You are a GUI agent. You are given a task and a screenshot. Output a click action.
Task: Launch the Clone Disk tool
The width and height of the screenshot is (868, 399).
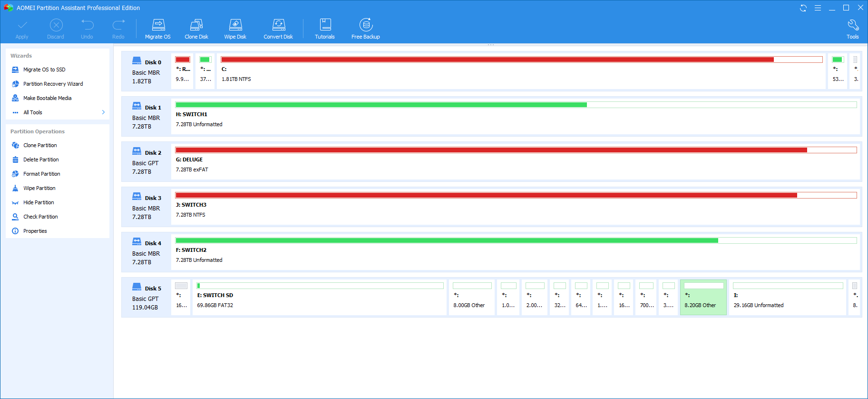tap(196, 29)
